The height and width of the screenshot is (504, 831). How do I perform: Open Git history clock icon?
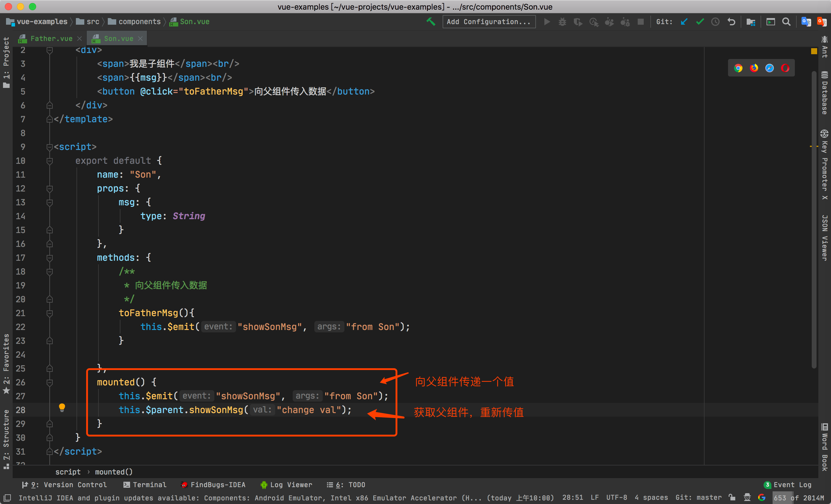pos(715,22)
